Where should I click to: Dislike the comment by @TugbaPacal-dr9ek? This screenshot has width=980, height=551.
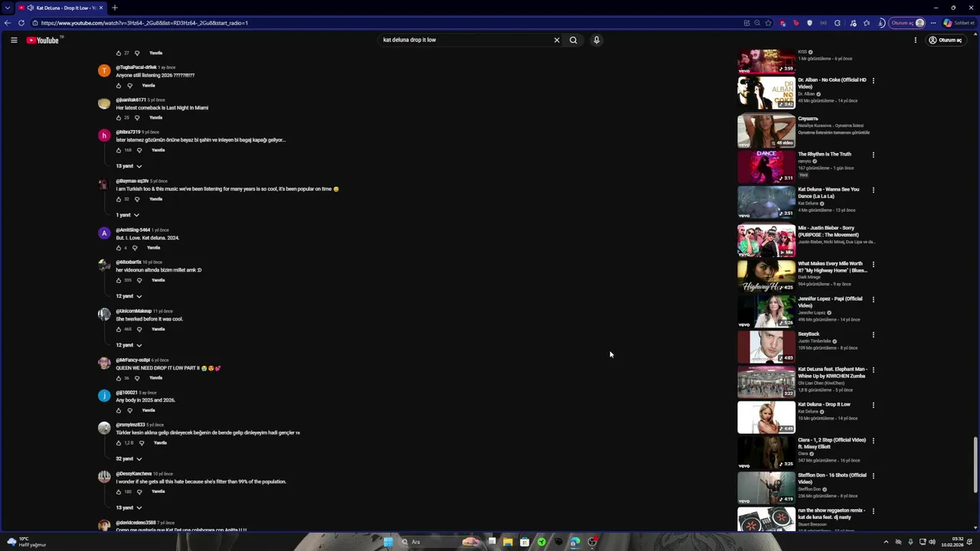(129, 85)
